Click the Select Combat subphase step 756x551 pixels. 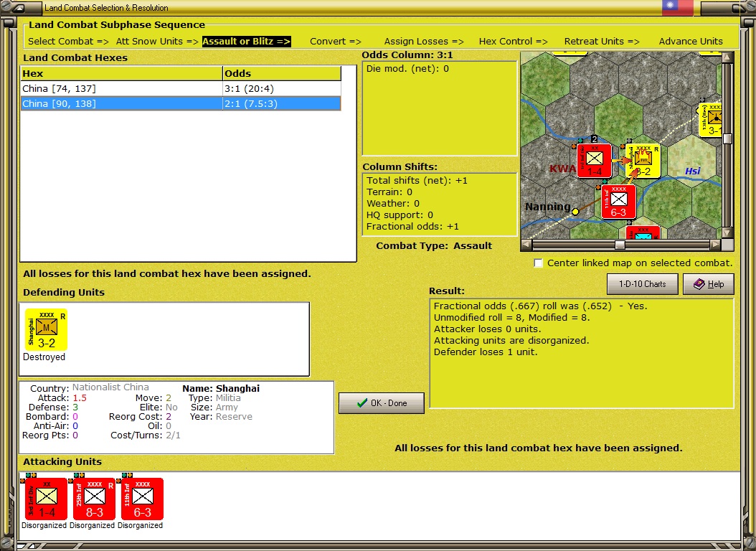(x=68, y=42)
